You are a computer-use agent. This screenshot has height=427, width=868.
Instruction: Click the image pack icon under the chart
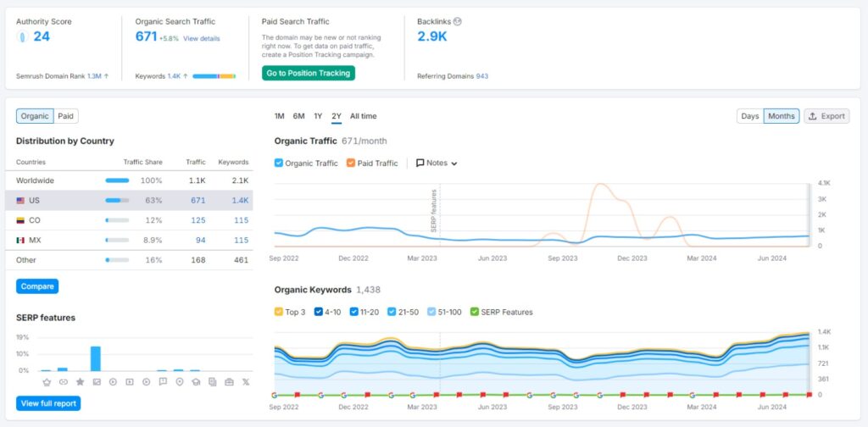tap(97, 381)
